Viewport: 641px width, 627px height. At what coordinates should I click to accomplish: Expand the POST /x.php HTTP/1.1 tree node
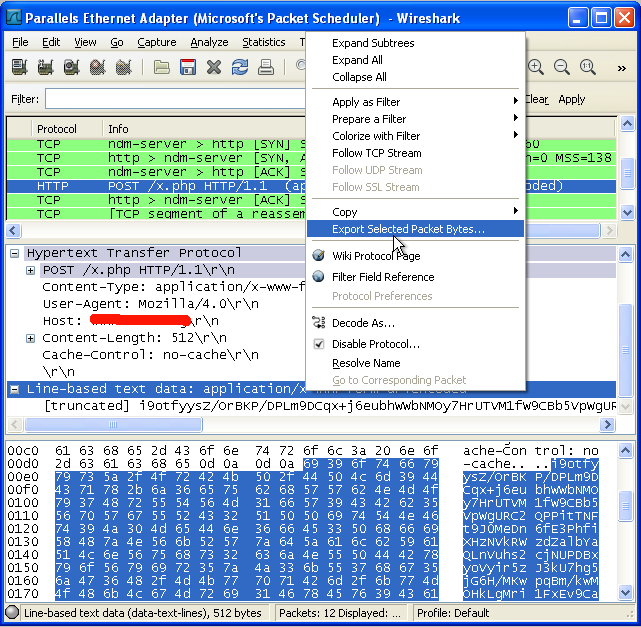(31, 271)
